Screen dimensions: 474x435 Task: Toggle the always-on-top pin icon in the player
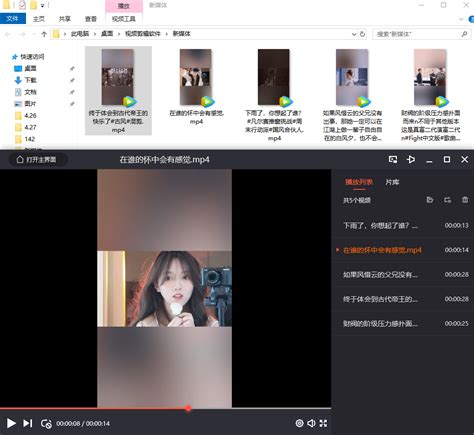[411, 159]
